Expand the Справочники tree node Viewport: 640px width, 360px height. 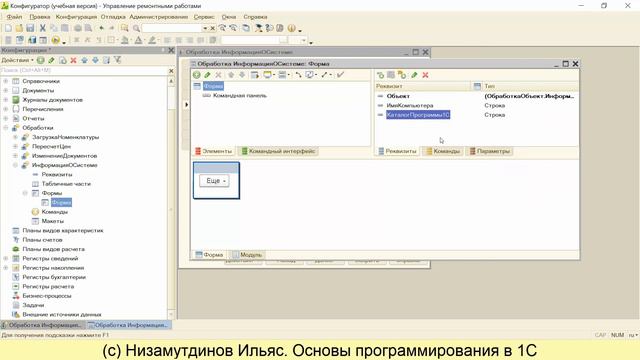pyautogui.click(x=6, y=81)
